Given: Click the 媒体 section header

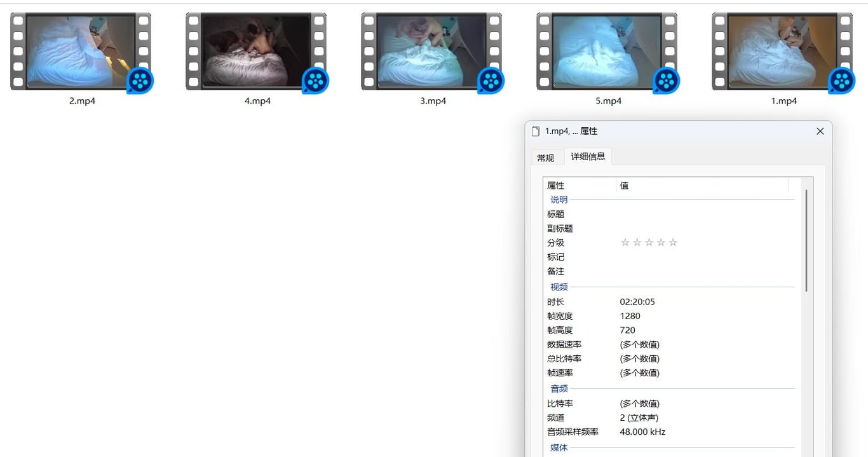Looking at the screenshot, I should pos(559,448).
